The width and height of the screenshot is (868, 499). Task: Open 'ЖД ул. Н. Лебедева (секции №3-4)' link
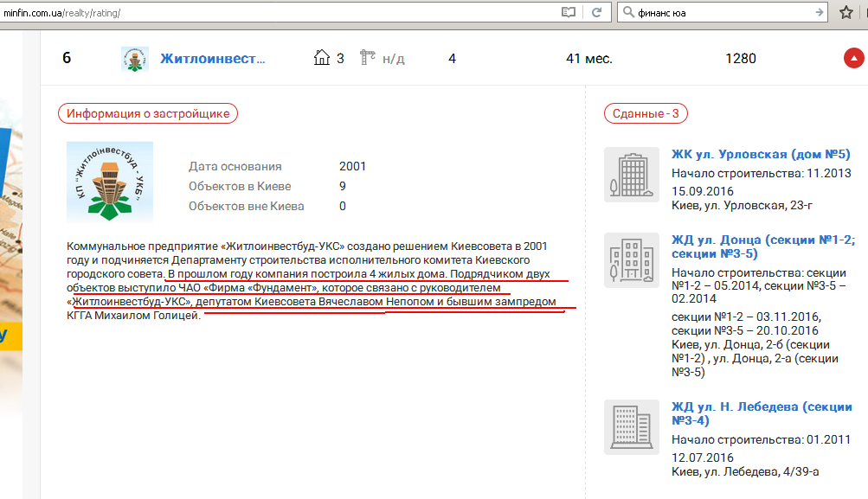(762, 413)
